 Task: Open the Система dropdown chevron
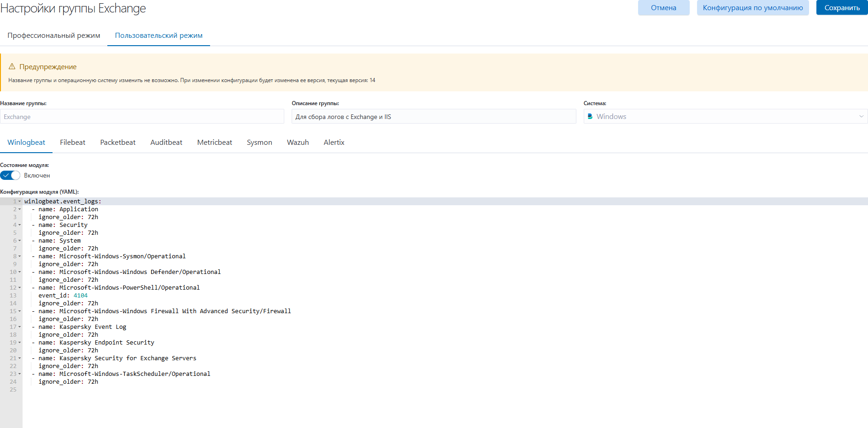click(x=861, y=117)
